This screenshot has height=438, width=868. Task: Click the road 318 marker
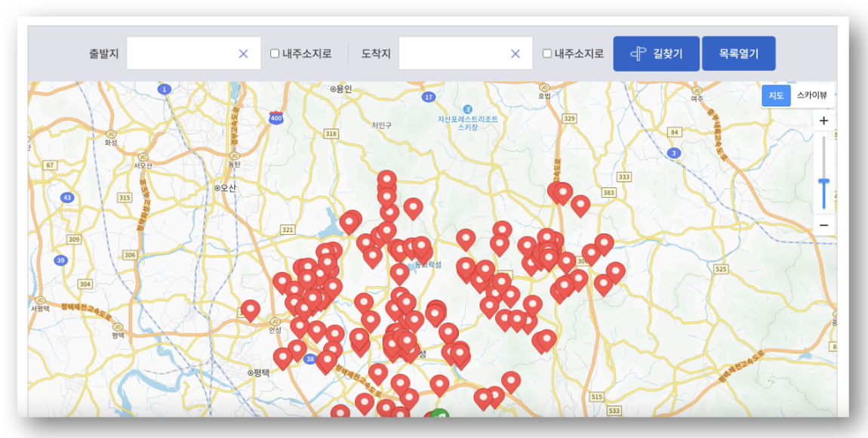coord(331,134)
